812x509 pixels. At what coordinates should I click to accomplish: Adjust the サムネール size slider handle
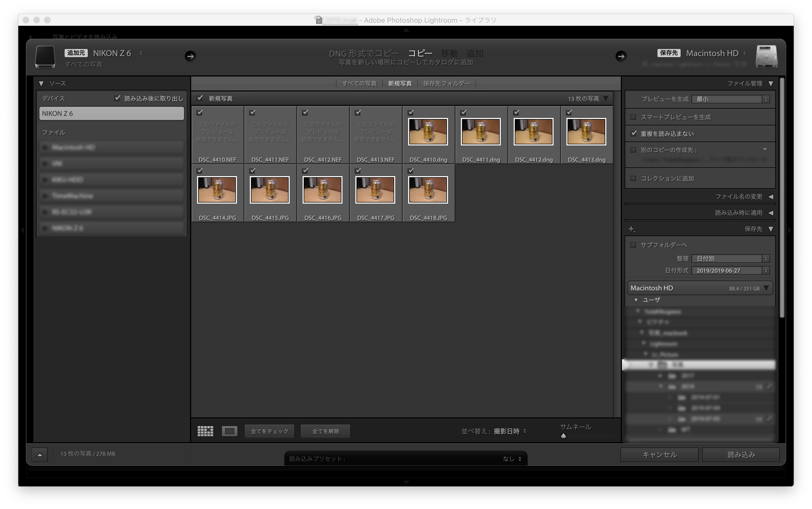(x=564, y=436)
